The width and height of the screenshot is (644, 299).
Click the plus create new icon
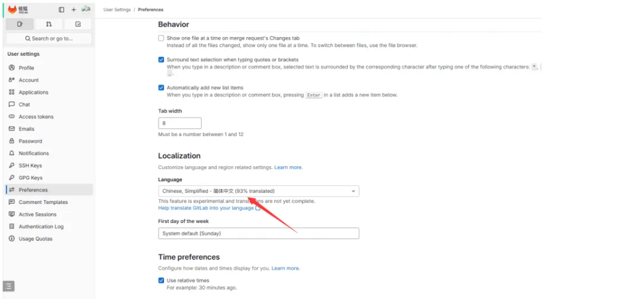[73, 9]
